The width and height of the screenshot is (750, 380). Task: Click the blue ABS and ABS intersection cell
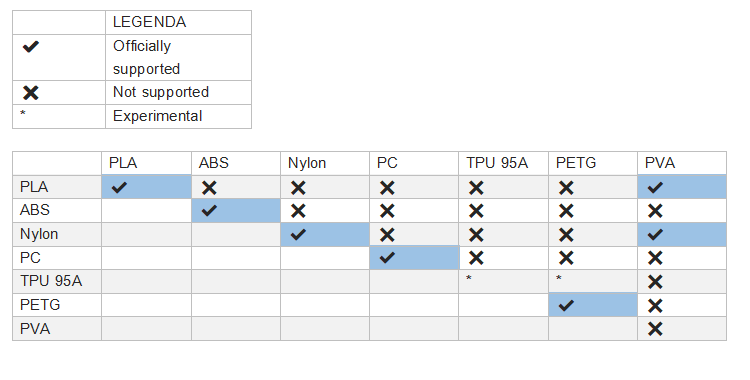coord(236,211)
